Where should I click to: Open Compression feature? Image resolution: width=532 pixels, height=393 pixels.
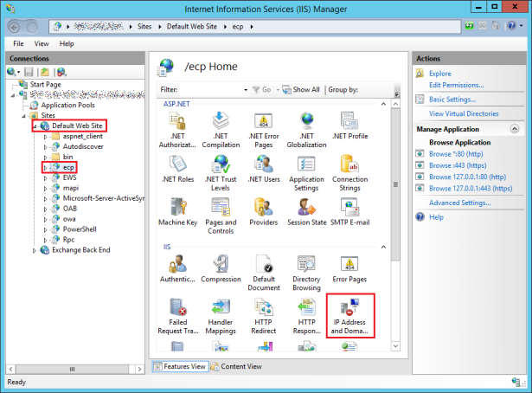pyautogui.click(x=221, y=269)
